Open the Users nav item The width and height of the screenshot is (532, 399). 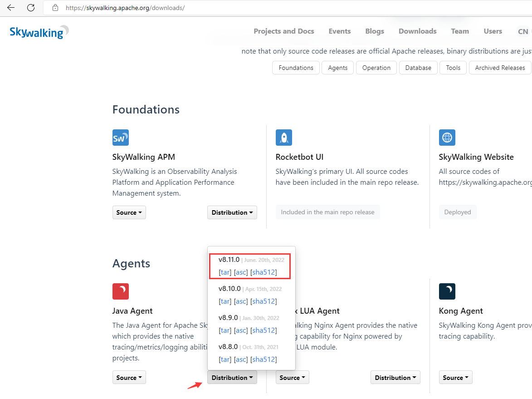[x=493, y=31]
